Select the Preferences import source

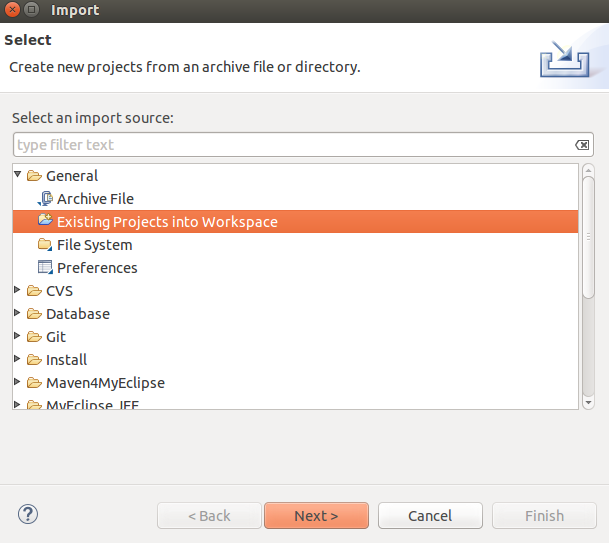click(x=97, y=268)
